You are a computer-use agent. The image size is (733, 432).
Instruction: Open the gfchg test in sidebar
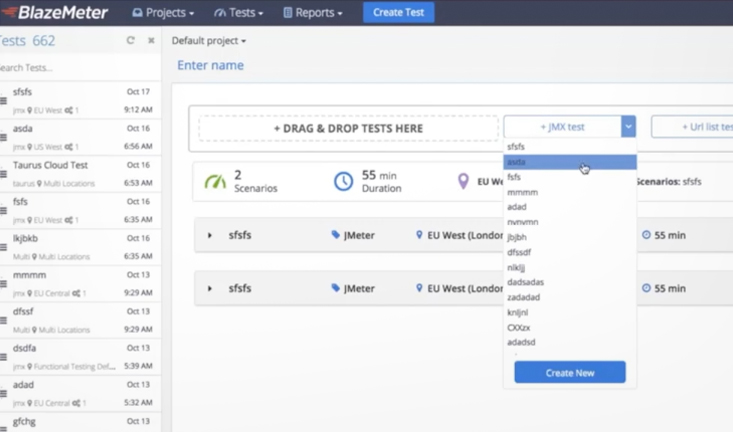click(80, 422)
